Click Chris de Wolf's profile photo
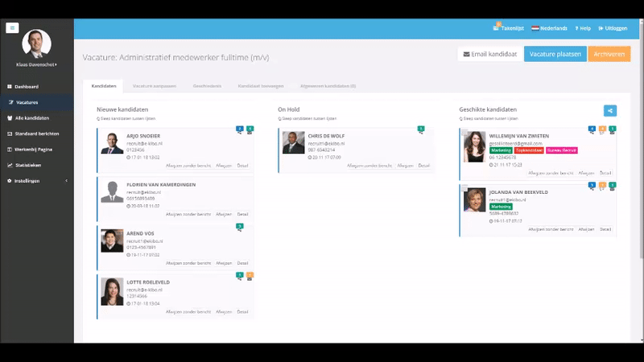 click(293, 143)
